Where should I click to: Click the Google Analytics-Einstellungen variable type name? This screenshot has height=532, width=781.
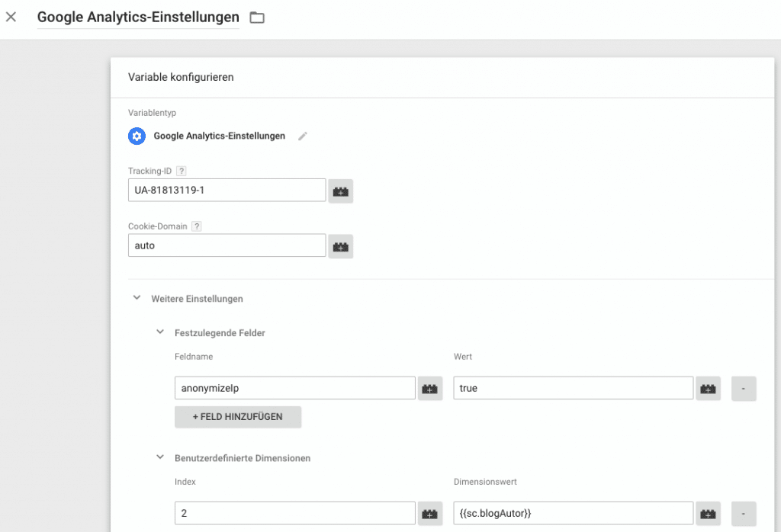coord(219,136)
